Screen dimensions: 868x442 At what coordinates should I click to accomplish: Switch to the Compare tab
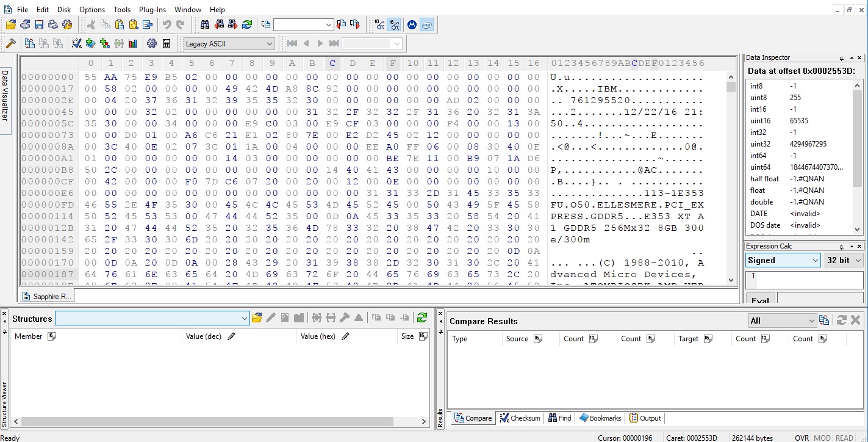(x=473, y=418)
